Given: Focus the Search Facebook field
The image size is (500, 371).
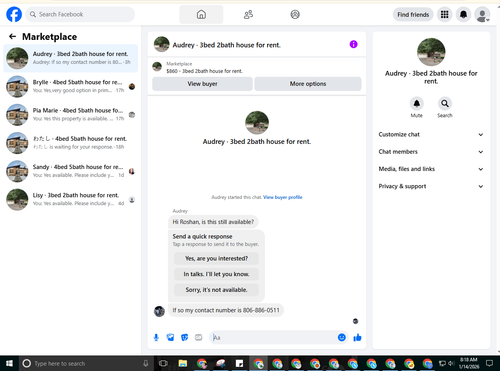Looking at the screenshot, I should [x=80, y=14].
